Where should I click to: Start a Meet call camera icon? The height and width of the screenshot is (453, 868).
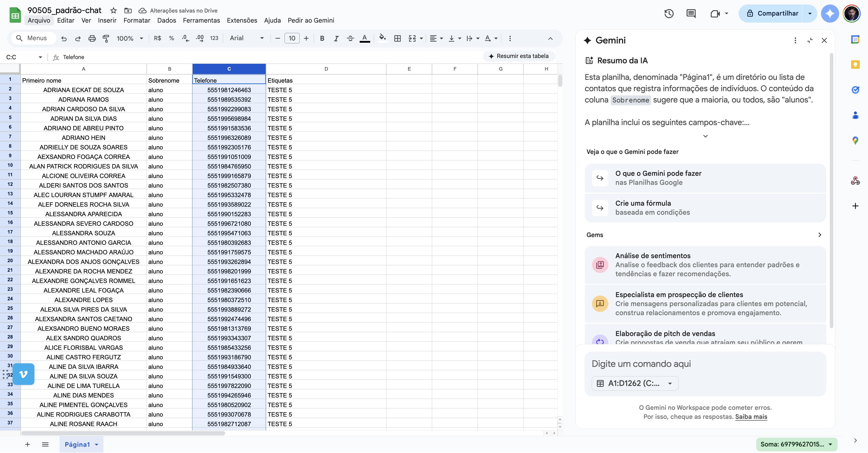pos(715,14)
